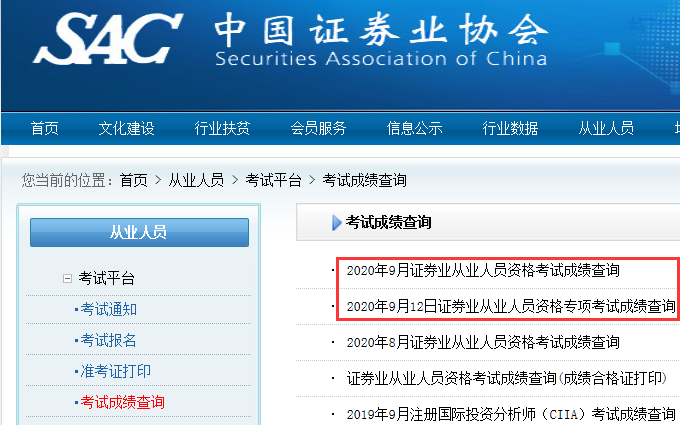Open the 信息公示 navigation item

pos(414,128)
